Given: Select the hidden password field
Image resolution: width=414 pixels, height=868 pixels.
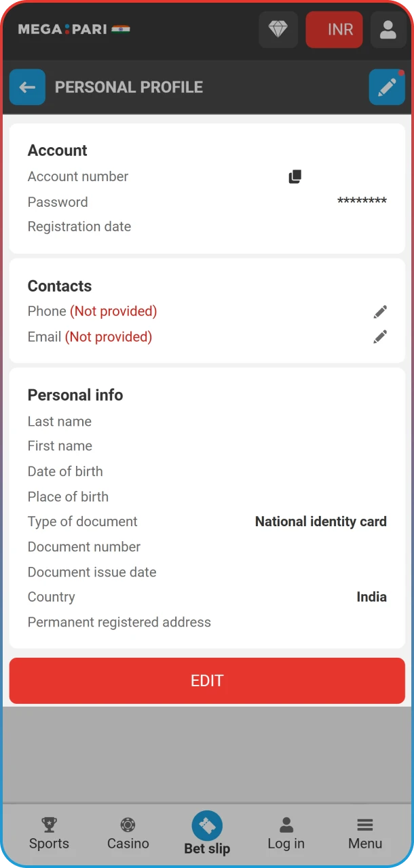Looking at the screenshot, I should click(x=362, y=201).
